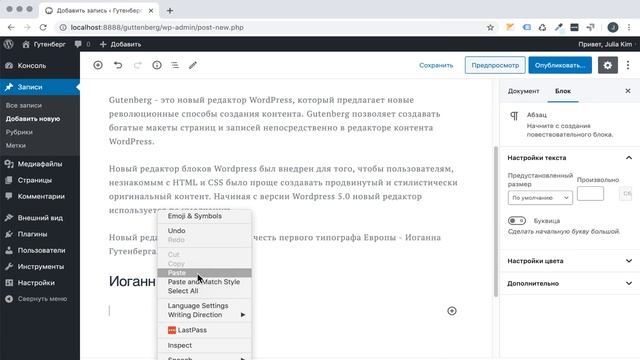Click the WordPress logo in admin bar
The height and width of the screenshot is (360, 640).
click(x=9, y=44)
